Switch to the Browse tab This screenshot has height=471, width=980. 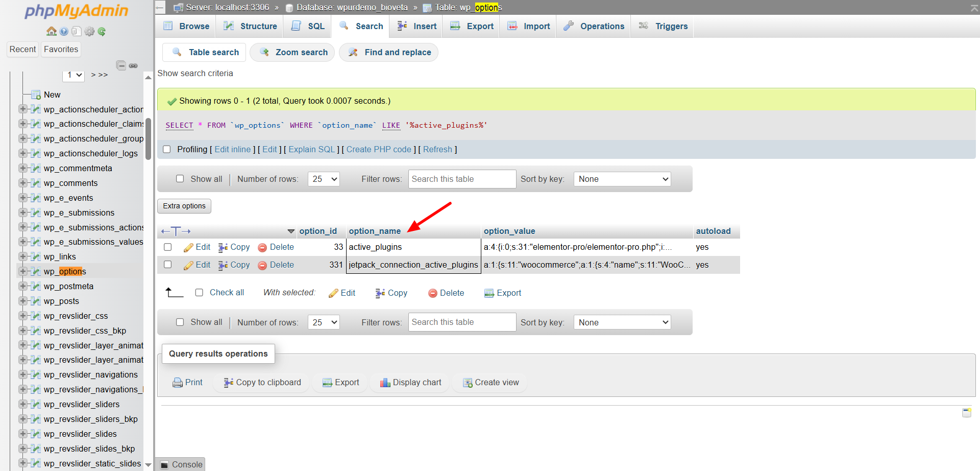[186, 27]
